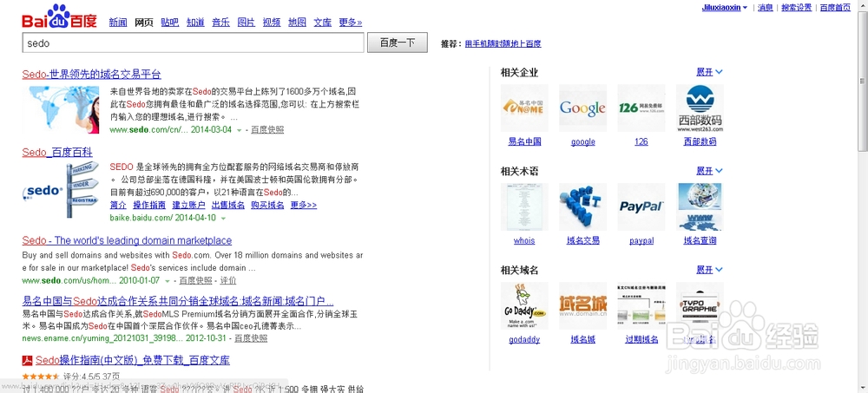
Task: Open the PayPal logo thumbnail
Action: 641,207
